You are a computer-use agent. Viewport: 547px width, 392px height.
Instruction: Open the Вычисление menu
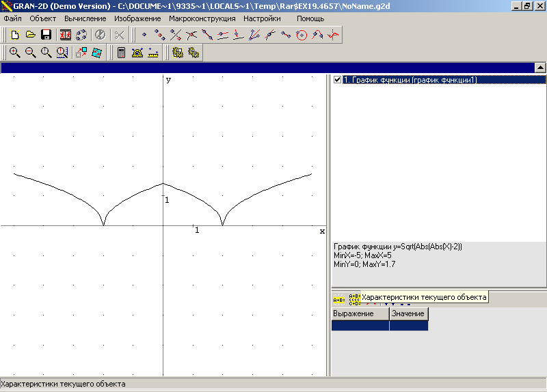[x=85, y=18]
